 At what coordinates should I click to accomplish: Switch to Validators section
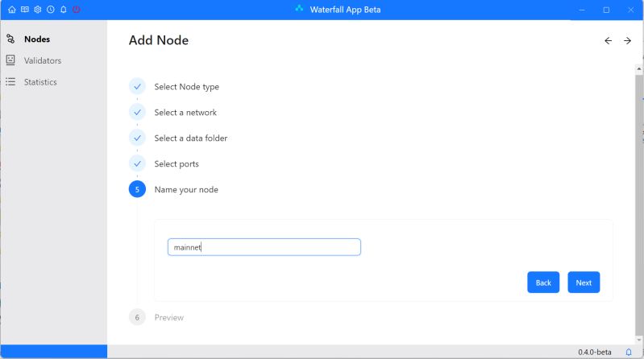(x=43, y=60)
